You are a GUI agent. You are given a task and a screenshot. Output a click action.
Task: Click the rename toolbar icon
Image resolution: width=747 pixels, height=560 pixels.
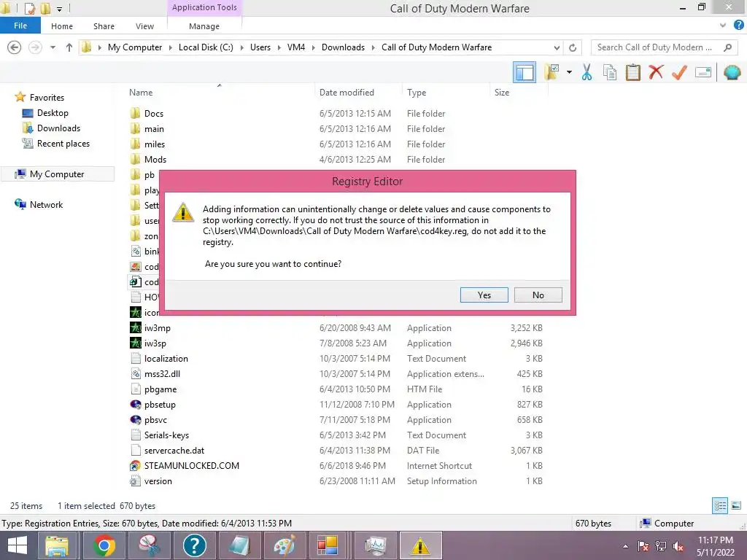[703, 72]
